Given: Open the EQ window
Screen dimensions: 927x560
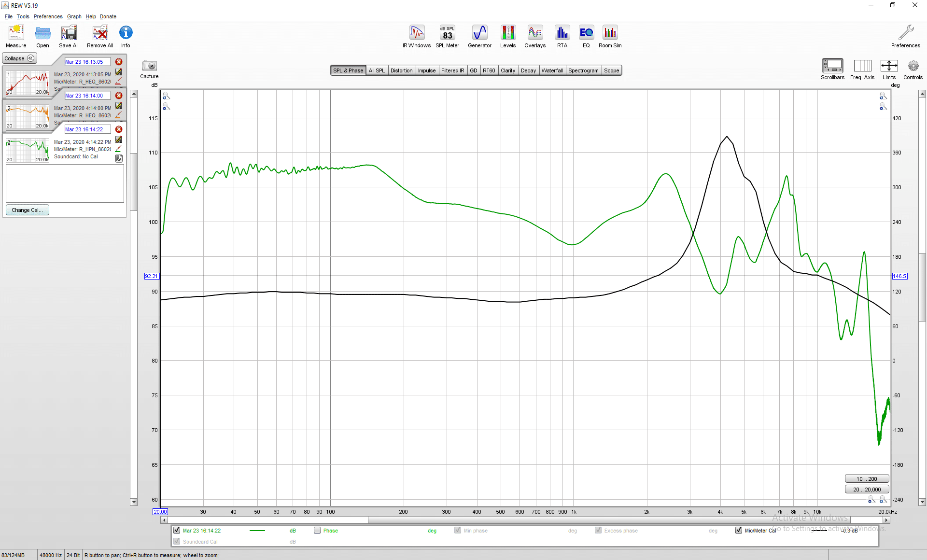Looking at the screenshot, I should [586, 36].
